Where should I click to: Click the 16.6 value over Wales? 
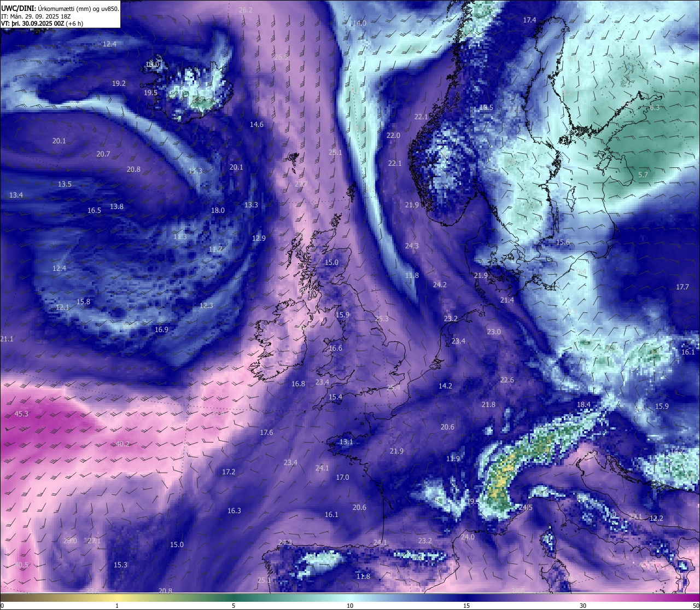pyautogui.click(x=335, y=348)
